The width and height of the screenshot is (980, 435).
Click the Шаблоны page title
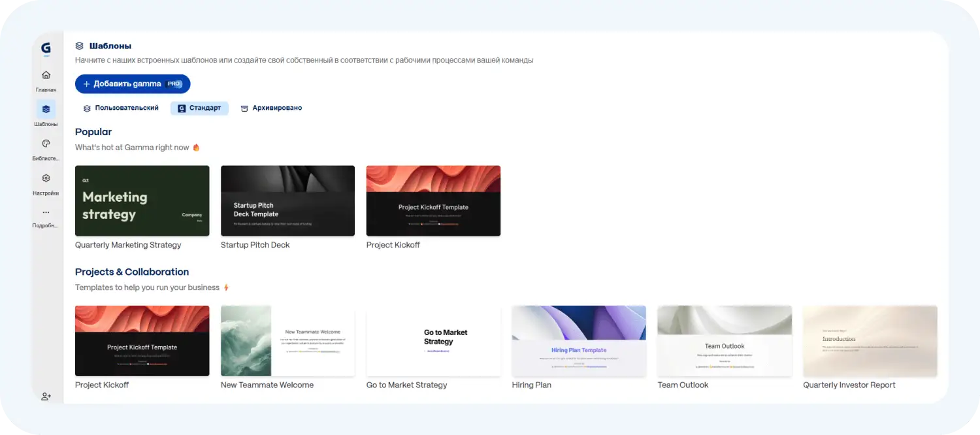coord(110,46)
